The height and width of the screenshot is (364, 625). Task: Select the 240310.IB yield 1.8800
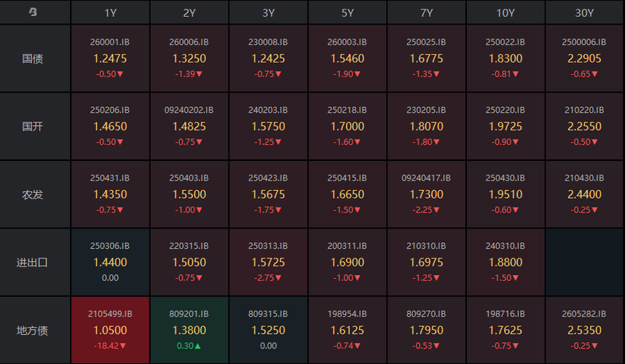coord(506,263)
